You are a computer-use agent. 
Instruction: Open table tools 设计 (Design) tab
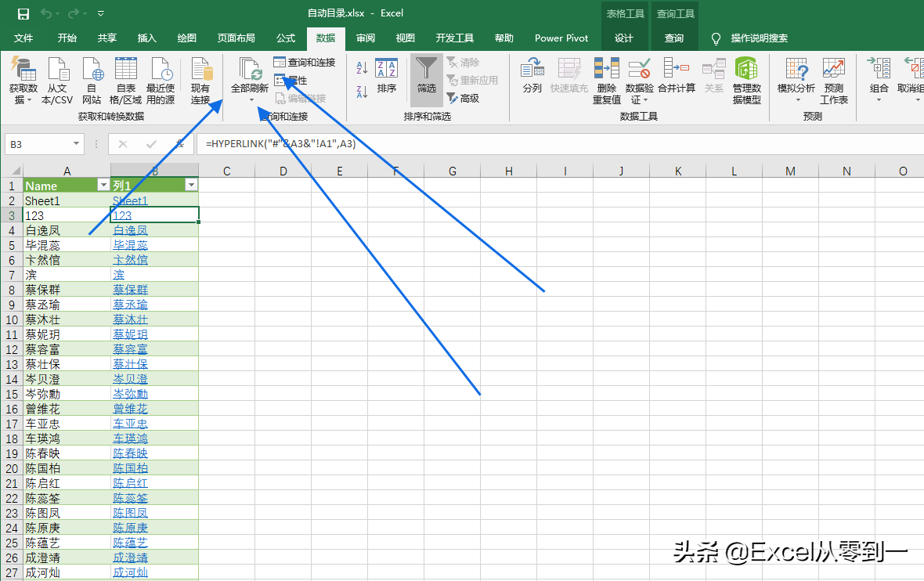624,38
